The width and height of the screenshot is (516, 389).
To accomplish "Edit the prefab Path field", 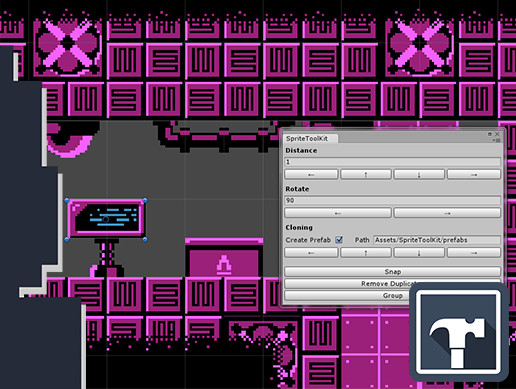I will [436, 240].
